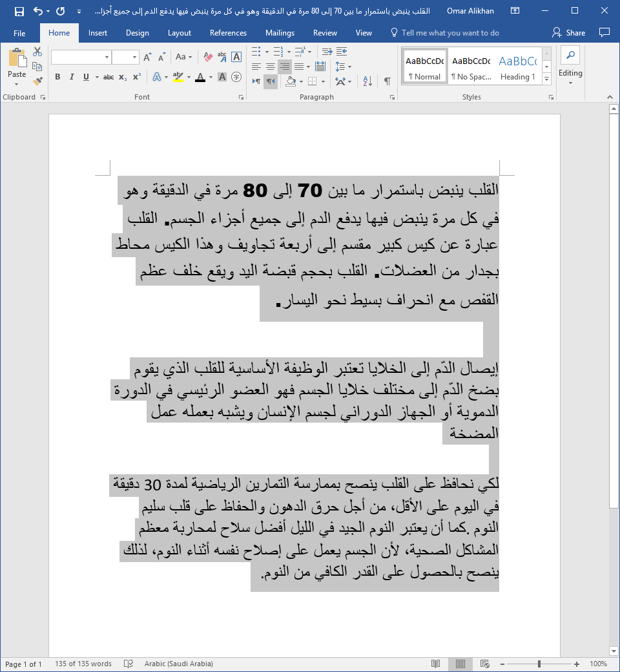620x672 pixels.
Task: Click the Share button
Action: click(568, 32)
